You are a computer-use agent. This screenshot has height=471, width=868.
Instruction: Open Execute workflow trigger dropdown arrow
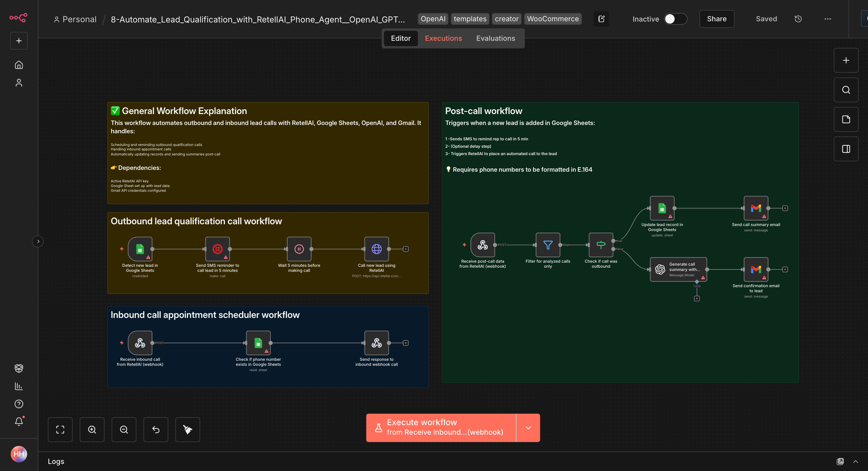[x=528, y=428]
